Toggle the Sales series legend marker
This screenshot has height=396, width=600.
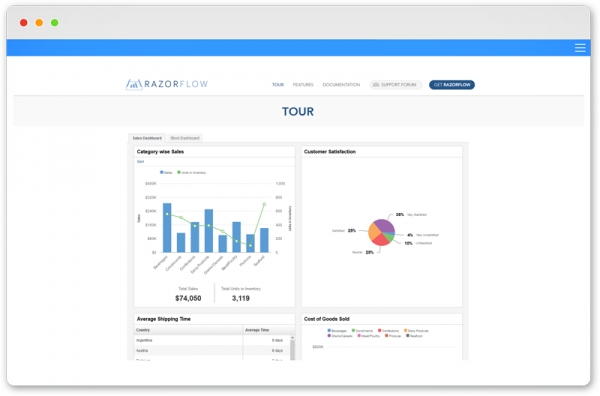(161, 172)
